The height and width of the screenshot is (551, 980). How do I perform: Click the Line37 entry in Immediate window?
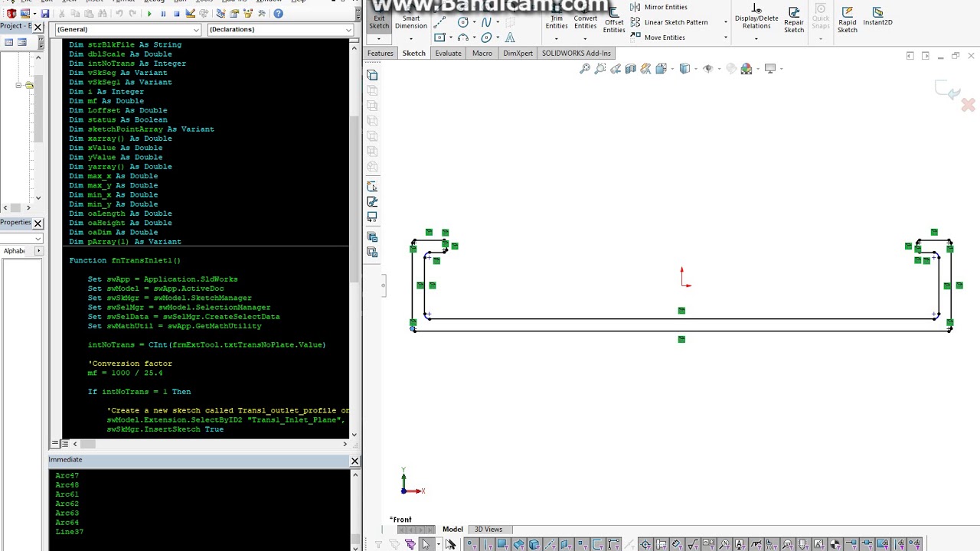coord(70,532)
